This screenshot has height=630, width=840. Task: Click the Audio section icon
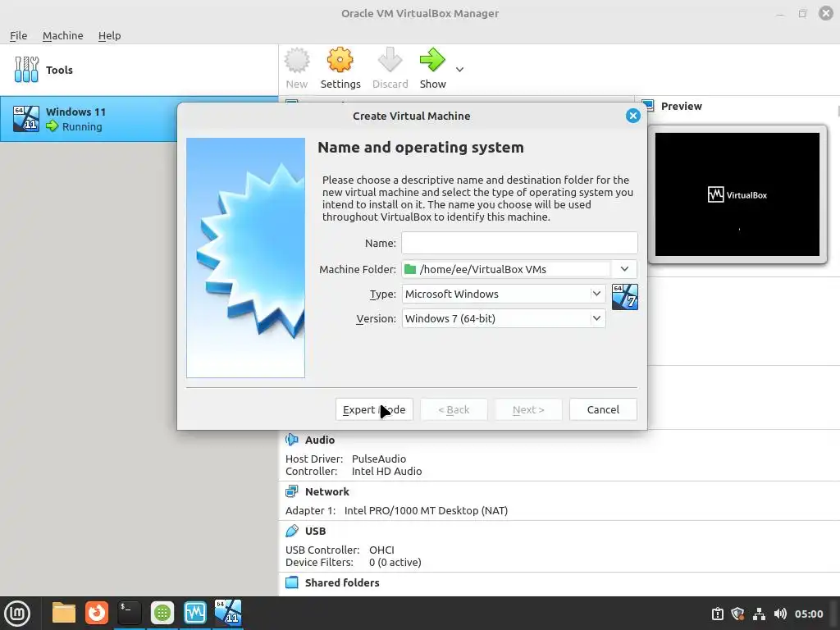tap(292, 440)
